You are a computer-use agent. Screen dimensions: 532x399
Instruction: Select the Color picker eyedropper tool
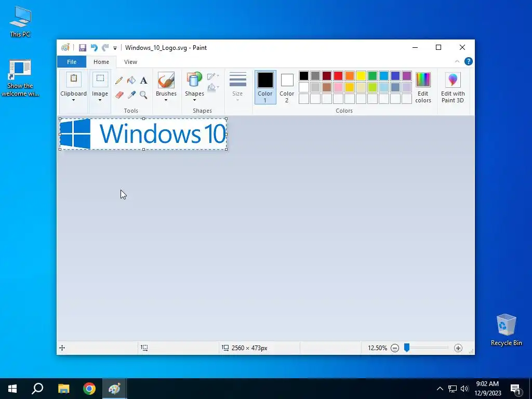(131, 95)
